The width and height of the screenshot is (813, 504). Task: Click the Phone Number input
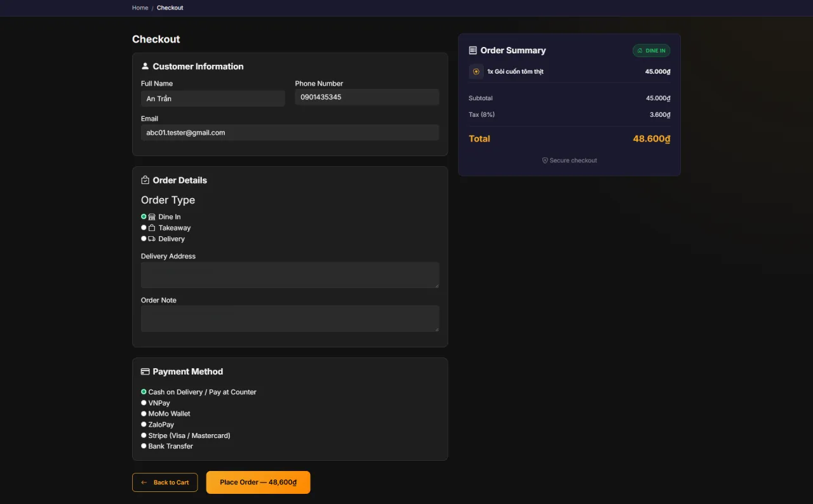click(367, 97)
